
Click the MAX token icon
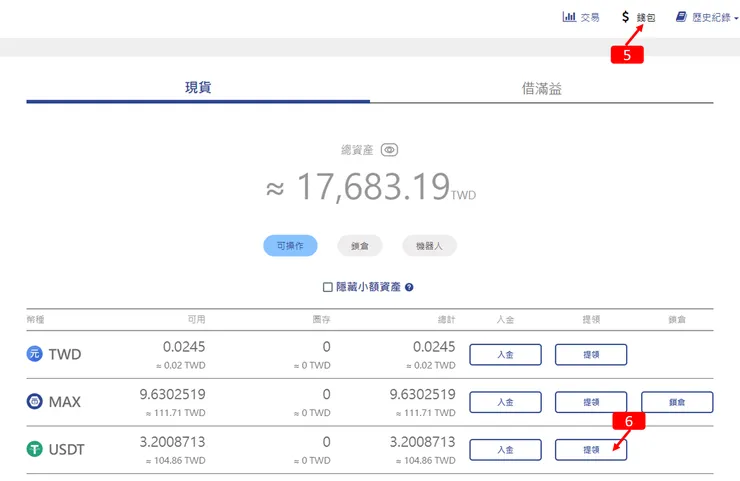tap(34, 401)
